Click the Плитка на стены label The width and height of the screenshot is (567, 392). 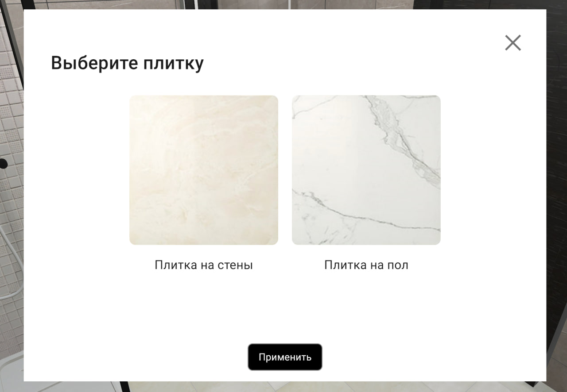click(204, 265)
